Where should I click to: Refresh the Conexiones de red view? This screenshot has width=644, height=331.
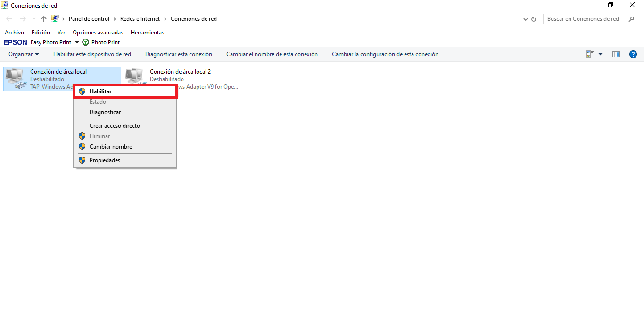click(x=534, y=19)
